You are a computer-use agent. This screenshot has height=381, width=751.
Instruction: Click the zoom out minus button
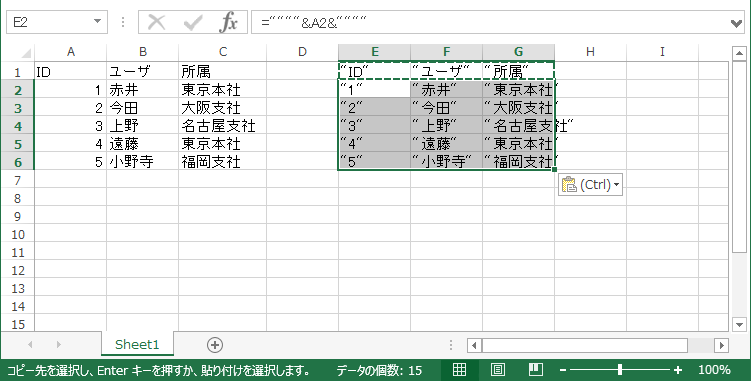563,370
